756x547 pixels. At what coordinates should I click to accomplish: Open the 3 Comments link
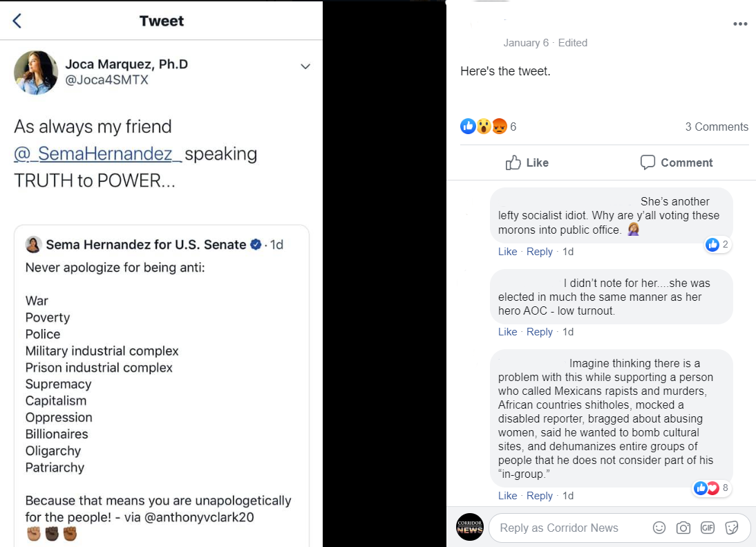[x=717, y=127]
